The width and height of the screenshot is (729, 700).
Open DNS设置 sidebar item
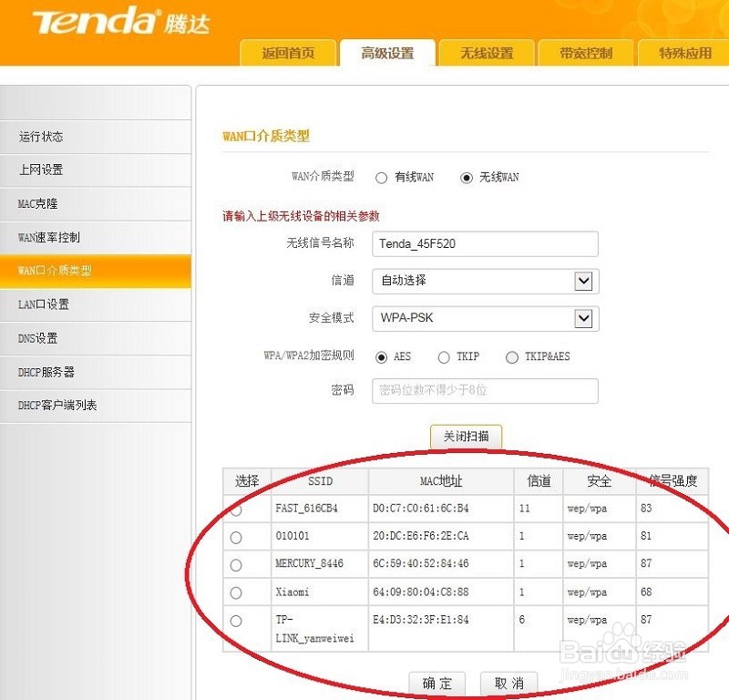96,338
